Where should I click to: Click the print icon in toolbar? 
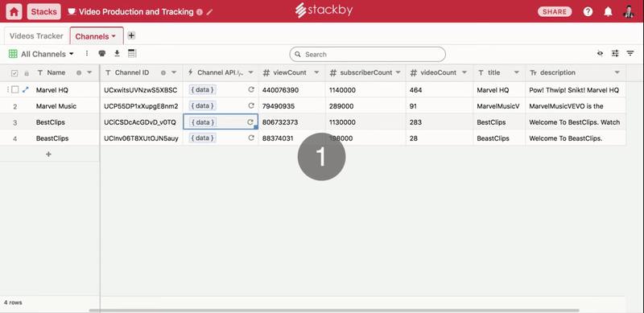[102, 53]
